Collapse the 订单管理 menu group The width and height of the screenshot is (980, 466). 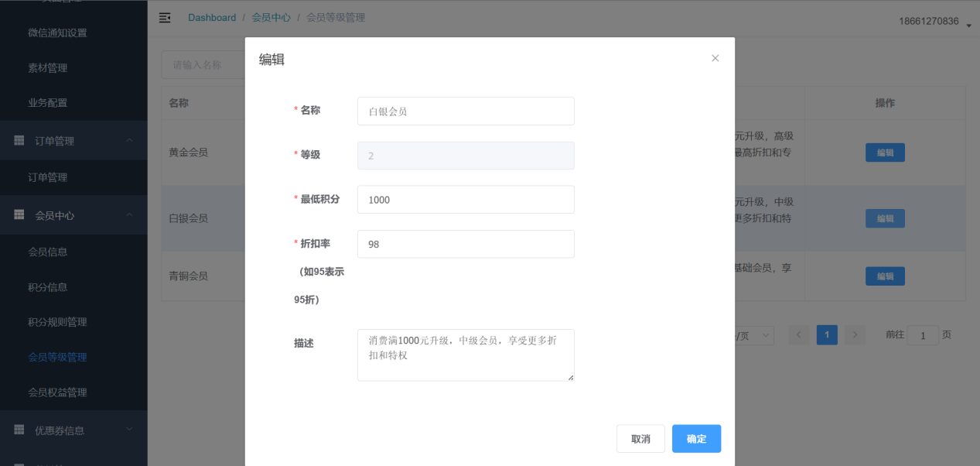click(129, 140)
